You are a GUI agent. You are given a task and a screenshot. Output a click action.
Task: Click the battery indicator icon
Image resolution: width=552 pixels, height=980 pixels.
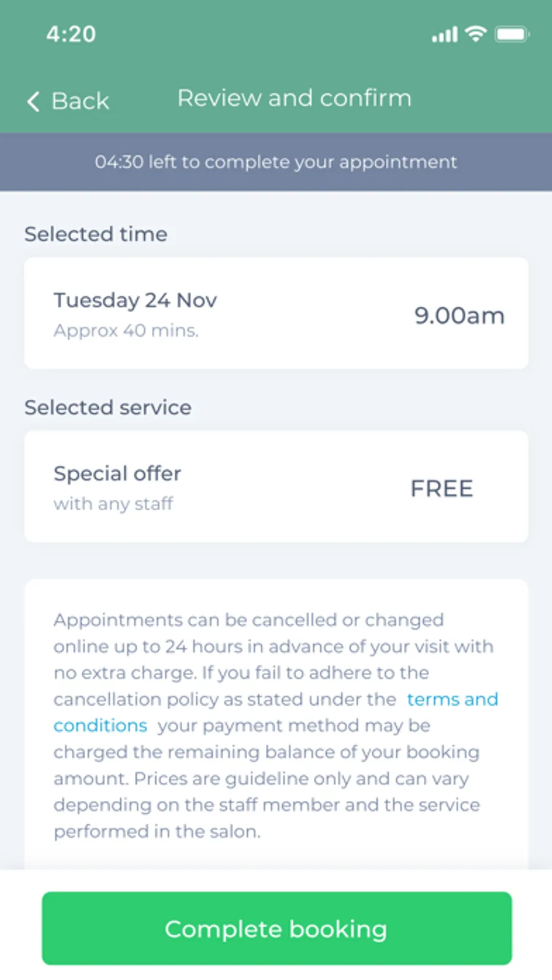512,34
